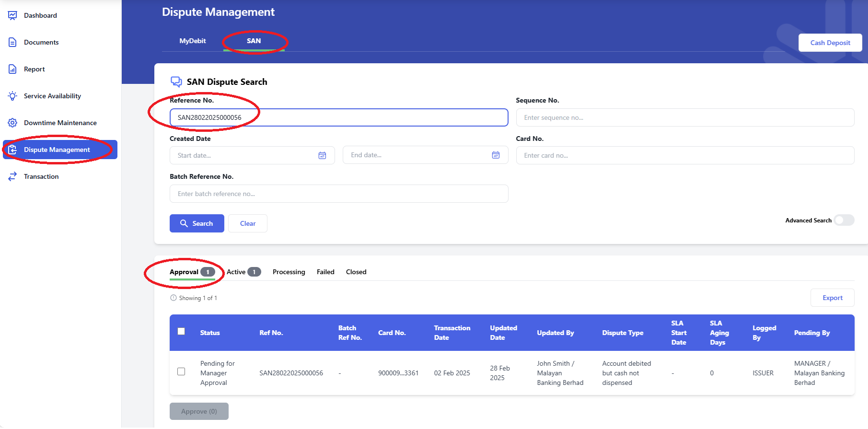Click the Status column header
The image size is (868, 429).
click(x=210, y=333)
